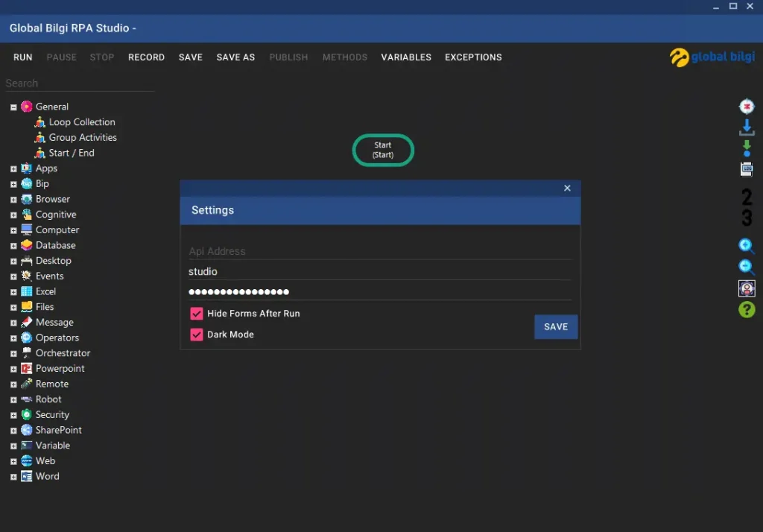Click the studio username field
Image resolution: width=763 pixels, height=532 pixels.
click(379, 272)
